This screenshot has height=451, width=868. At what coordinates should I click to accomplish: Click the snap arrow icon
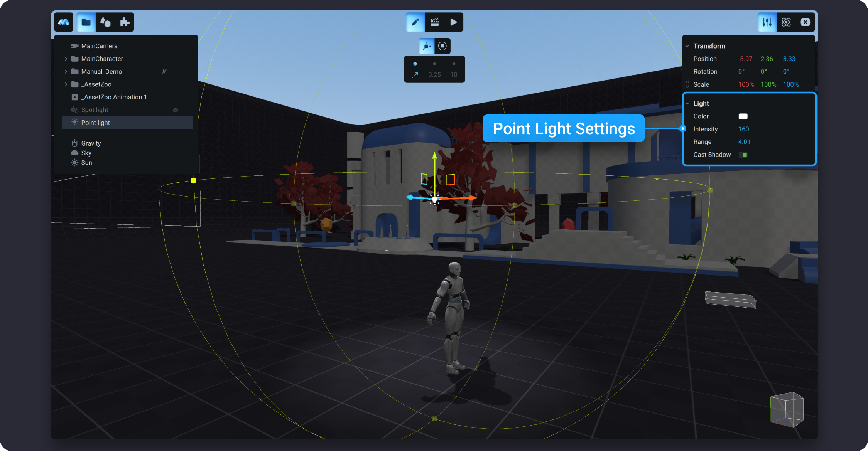(415, 75)
